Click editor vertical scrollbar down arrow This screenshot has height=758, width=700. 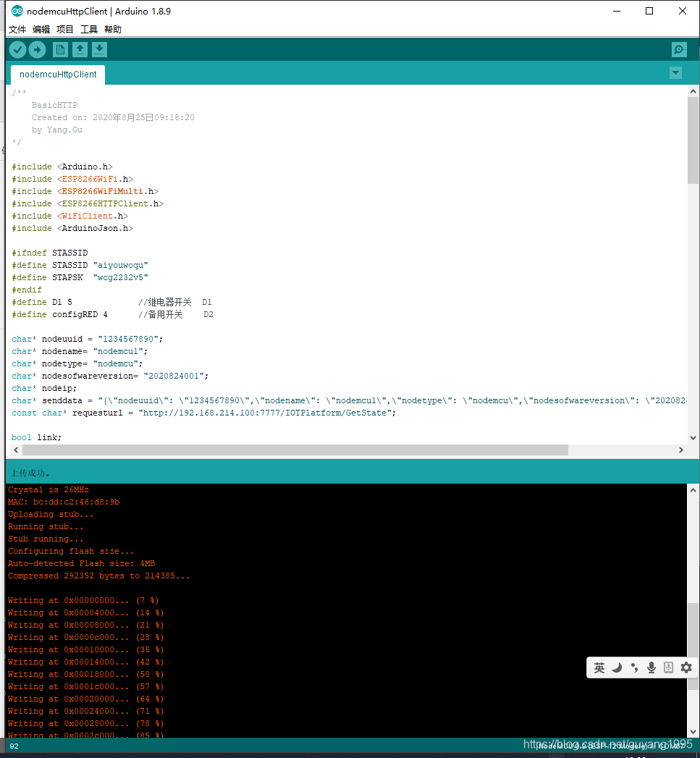[x=693, y=438]
